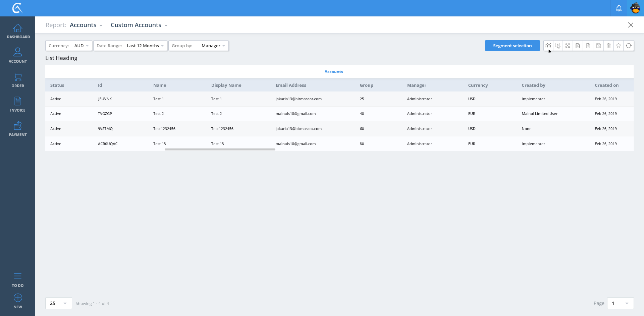The height and width of the screenshot is (316, 644).
Task: Click the Segment selection button
Action: pos(512,46)
